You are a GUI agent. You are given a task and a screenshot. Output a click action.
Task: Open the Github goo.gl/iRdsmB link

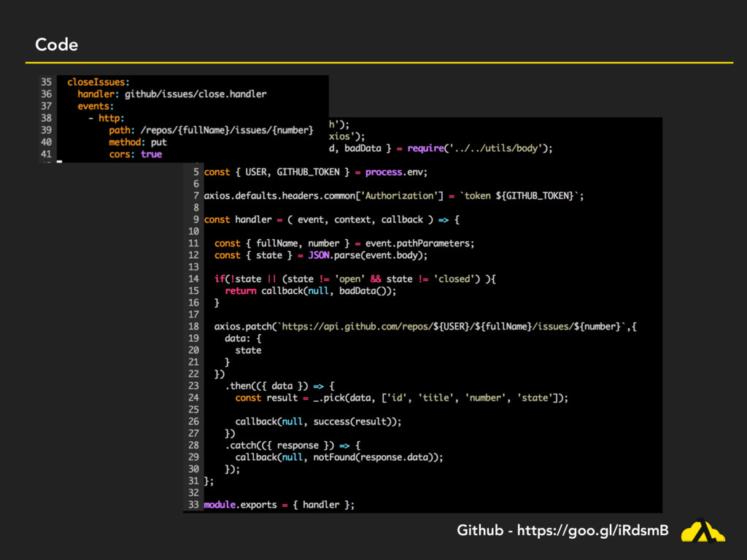pyautogui.click(x=562, y=532)
